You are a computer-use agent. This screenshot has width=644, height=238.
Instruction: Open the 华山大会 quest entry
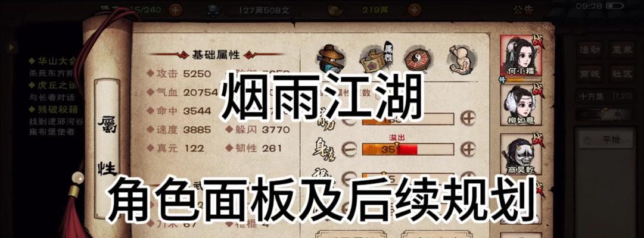pyautogui.click(x=52, y=61)
